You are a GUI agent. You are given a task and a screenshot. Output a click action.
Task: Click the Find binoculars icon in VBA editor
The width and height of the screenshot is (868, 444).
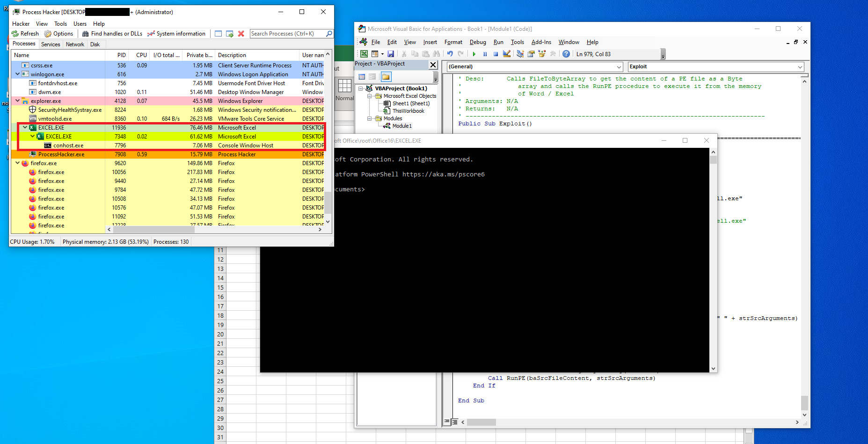[436, 54]
